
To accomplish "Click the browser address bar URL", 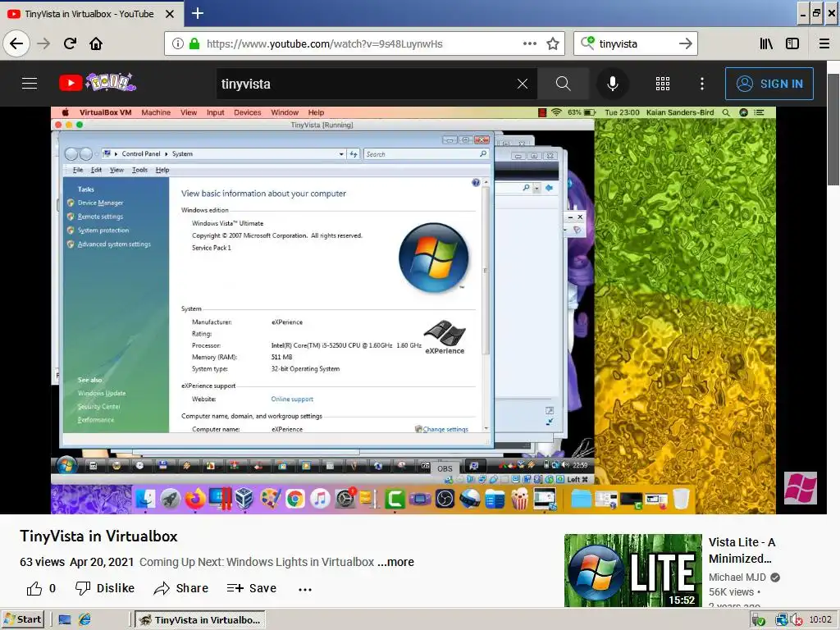I will (325, 44).
